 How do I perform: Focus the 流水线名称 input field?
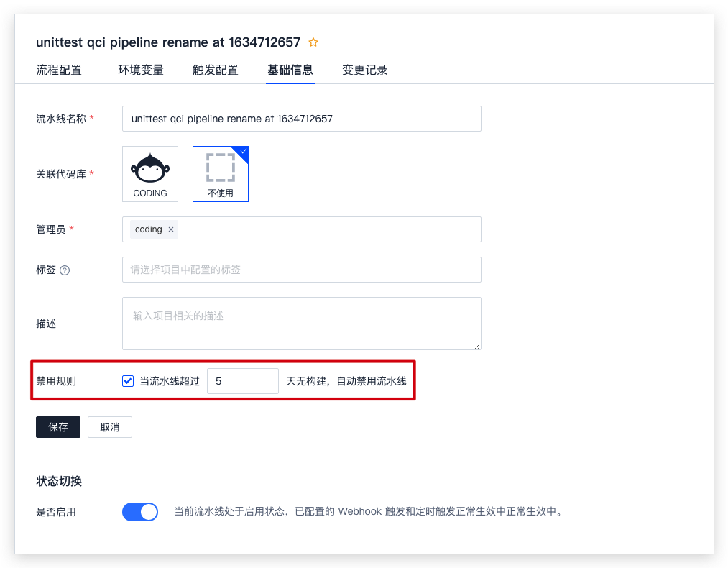point(301,119)
